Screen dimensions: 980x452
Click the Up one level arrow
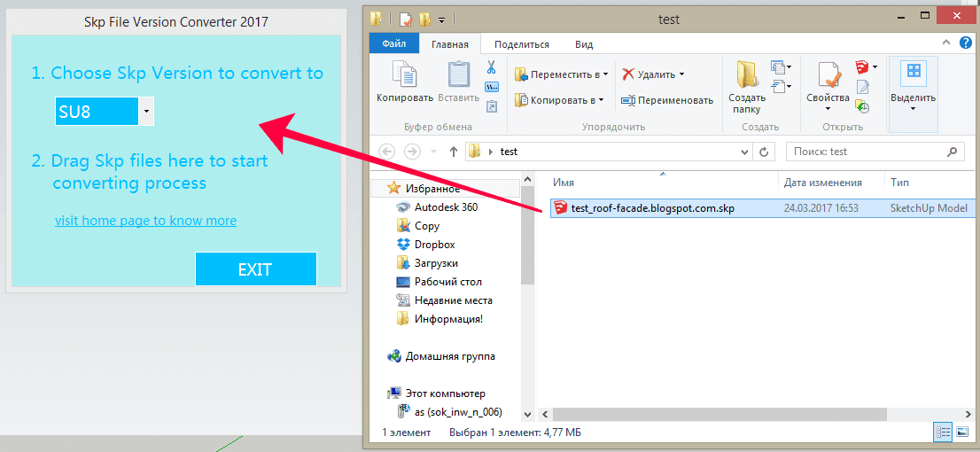454,152
